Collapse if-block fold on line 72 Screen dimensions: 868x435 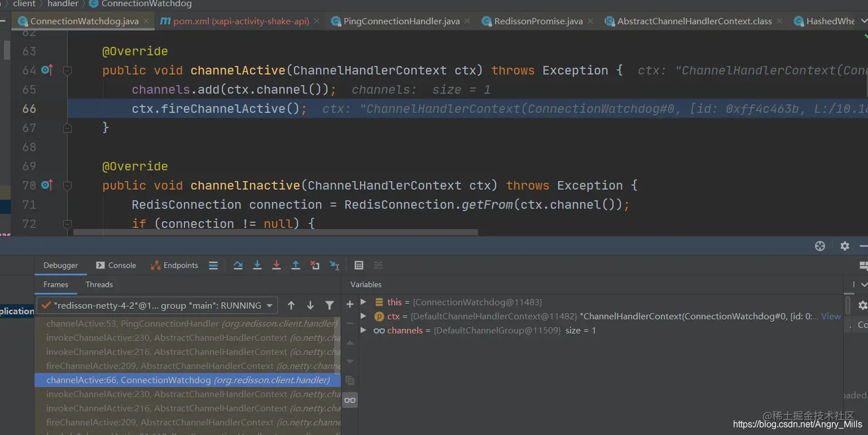tap(67, 224)
